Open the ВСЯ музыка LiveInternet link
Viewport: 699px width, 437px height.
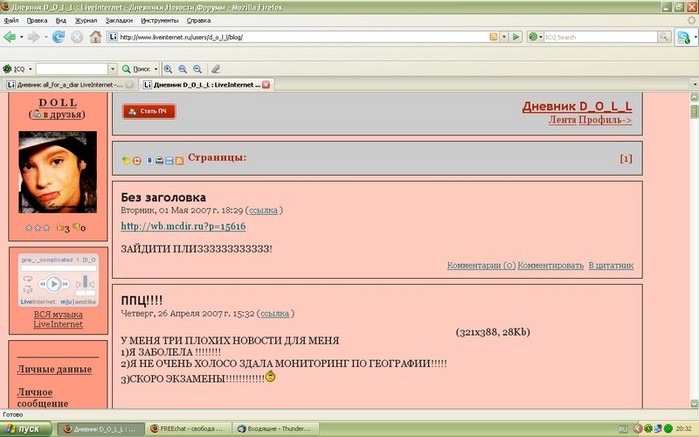coord(58,319)
